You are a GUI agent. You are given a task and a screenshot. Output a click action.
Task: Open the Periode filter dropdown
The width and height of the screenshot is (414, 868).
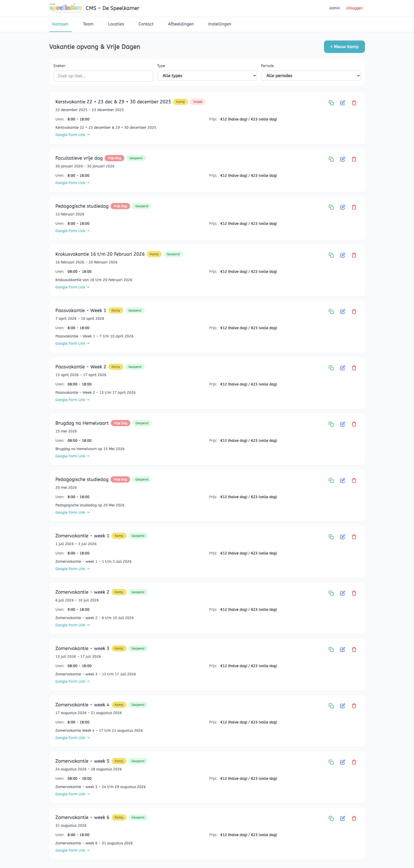tap(311, 76)
